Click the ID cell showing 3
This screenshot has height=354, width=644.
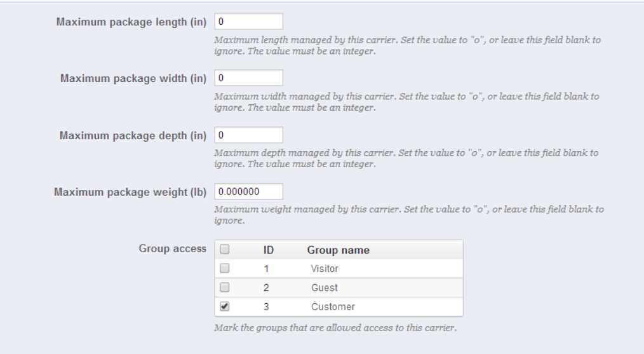[x=267, y=307]
